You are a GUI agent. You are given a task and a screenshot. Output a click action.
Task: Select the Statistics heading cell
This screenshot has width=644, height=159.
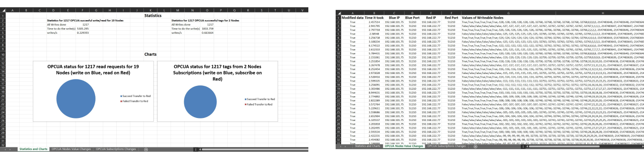click(153, 16)
